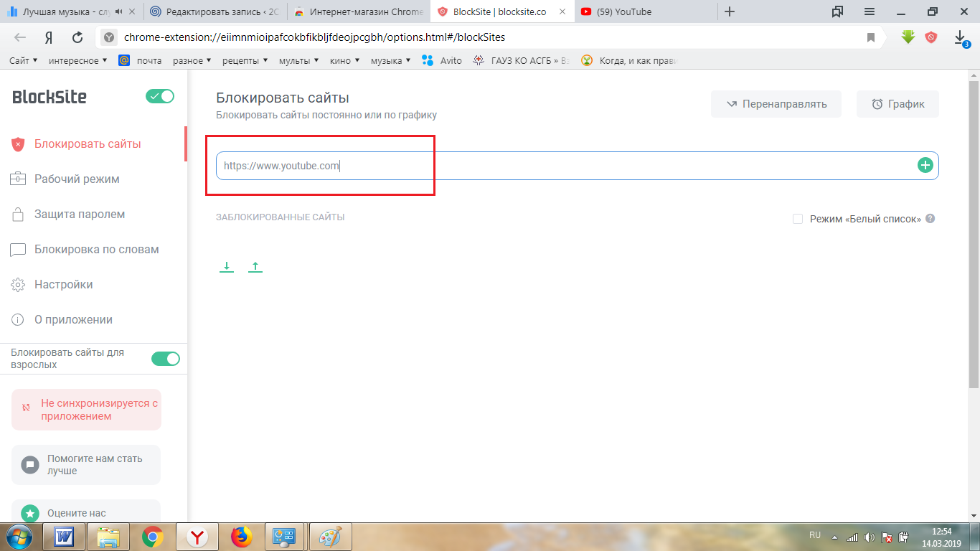Expand the «рецепты» bookmarks folder

(x=245, y=61)
